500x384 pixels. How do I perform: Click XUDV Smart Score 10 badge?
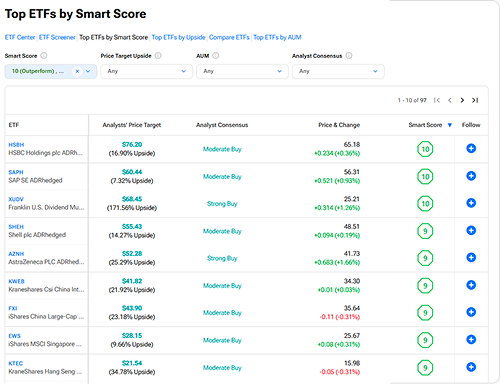[425, 203]
